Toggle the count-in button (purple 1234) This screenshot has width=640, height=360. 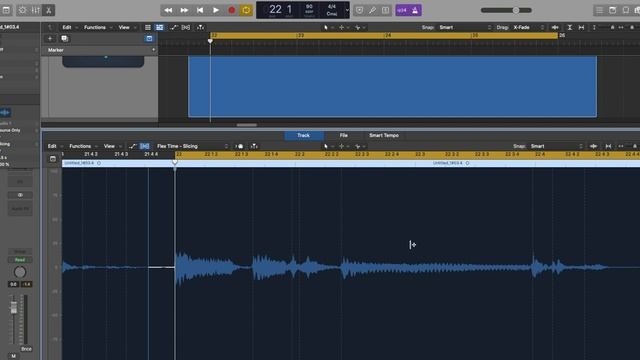[x=402, y=10]
